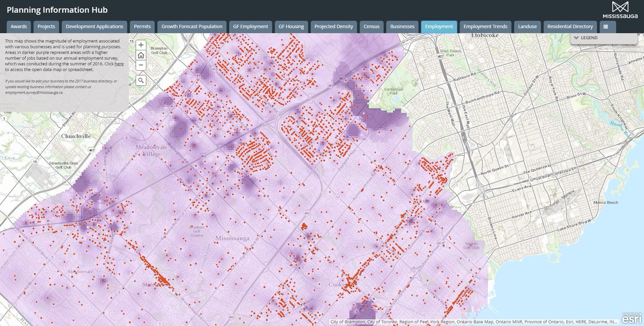The image size is (644, 326).
Task: Open the Development Applications tab
Action: click(x=95, y=26)
